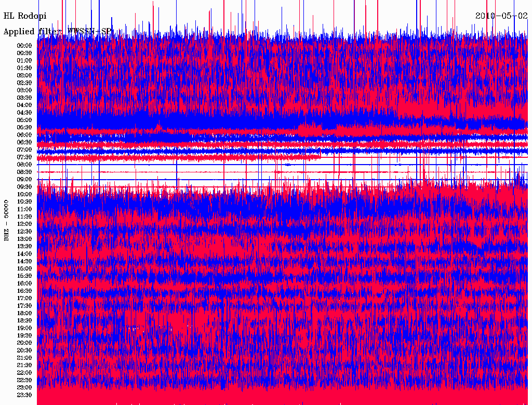Select the 00:30 time row label
532x405 pixels.
point(24,53)
